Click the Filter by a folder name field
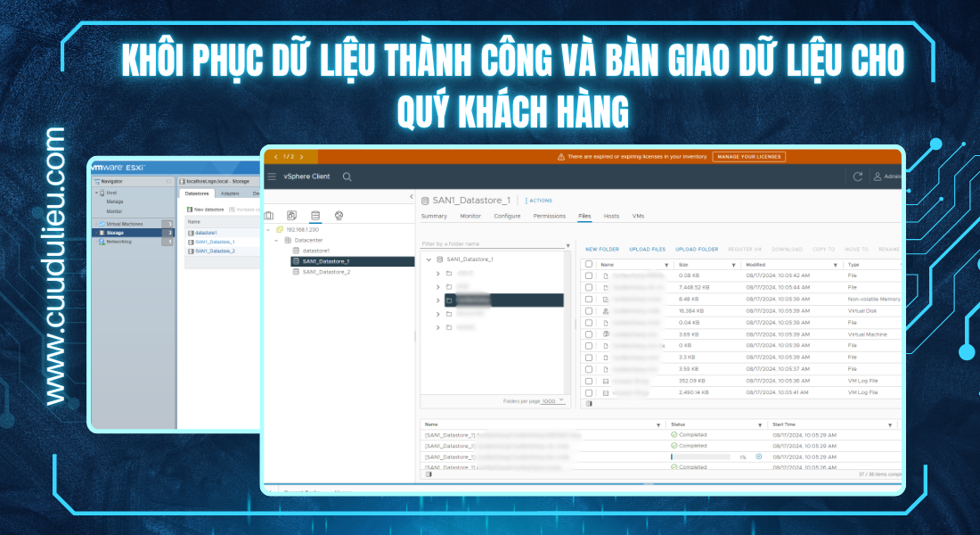The image size is (980, 535). [493, 244]
